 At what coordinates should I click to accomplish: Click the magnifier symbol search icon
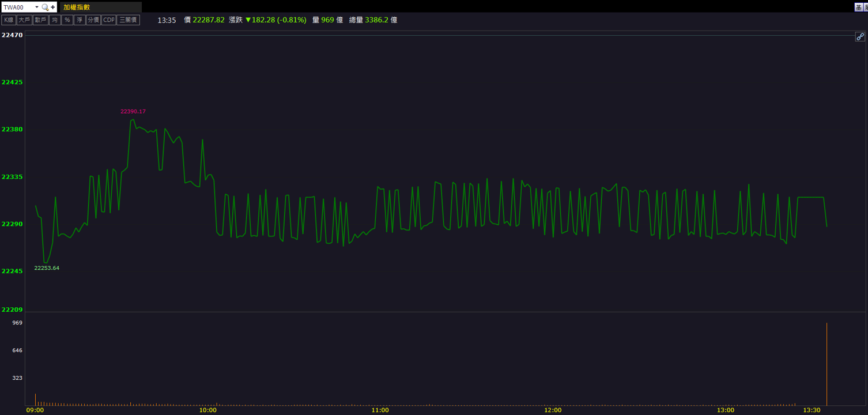pyautogui.click(x=45, y=7)
